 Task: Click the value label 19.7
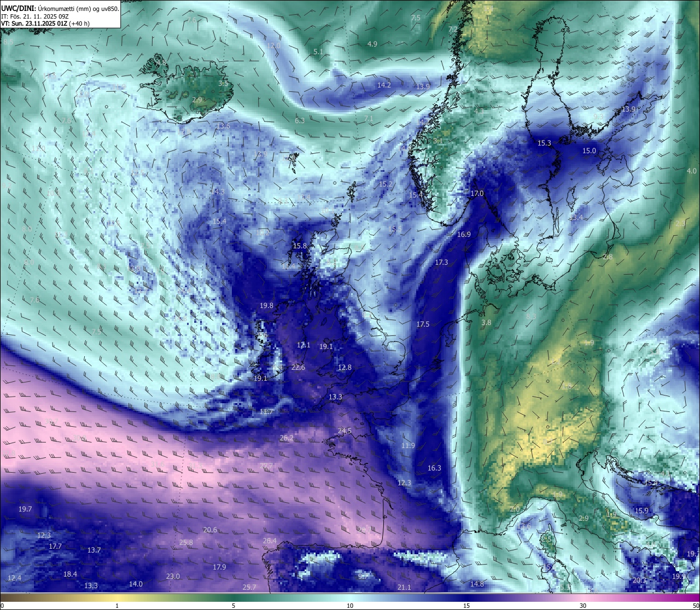25,509
